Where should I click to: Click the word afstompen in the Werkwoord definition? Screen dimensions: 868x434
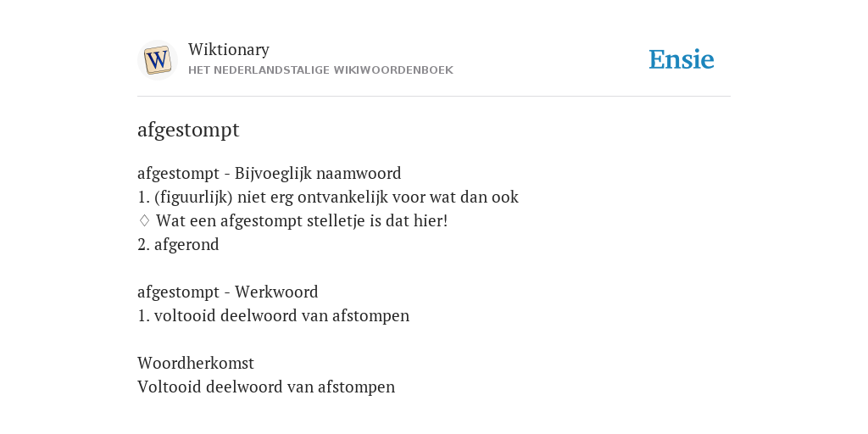click(371, 316)
